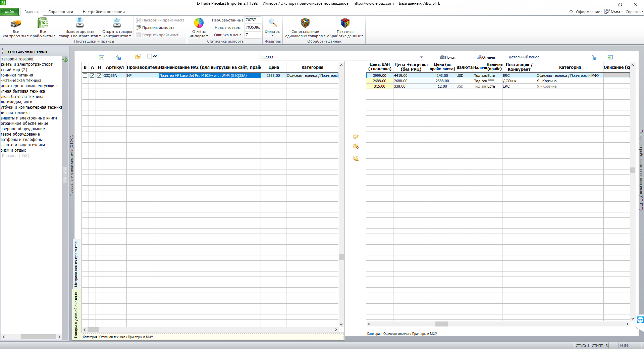The width and height of the screenshot is (644, 349).
Task: Click the text-search icon above right grid
Action: pyautogui.click(x=594, y=57)
